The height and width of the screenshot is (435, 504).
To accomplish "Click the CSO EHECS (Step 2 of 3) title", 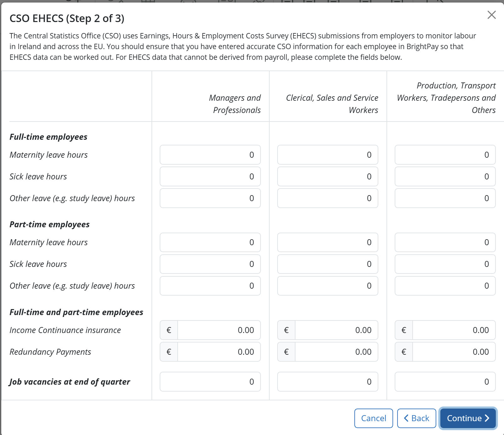I will [67, 19].
